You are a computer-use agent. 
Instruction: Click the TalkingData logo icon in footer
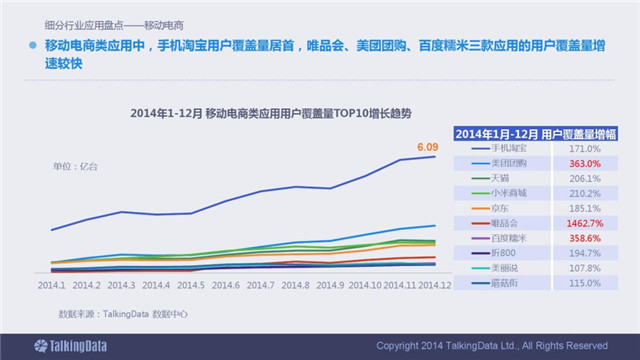[41, 346]
